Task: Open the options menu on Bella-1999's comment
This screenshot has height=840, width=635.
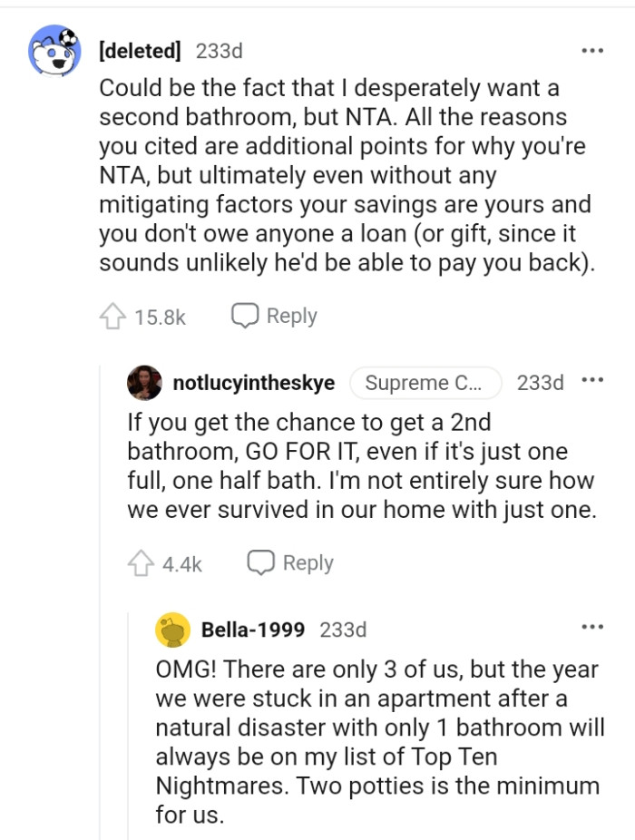Action: (x=592, y=626)
